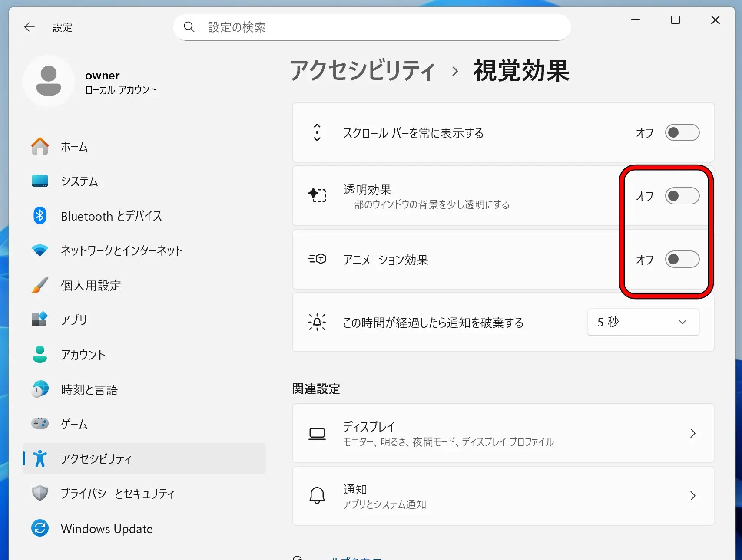The height and width of the screenshot is (560, 742).
Task: Click the 設定の検索 search field
Action: (372, 27)
